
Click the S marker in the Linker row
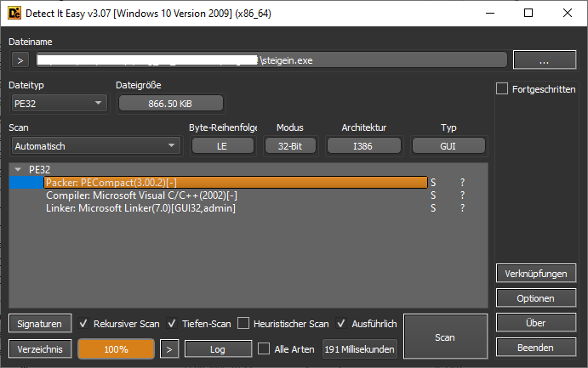click(x=433, y=208)
